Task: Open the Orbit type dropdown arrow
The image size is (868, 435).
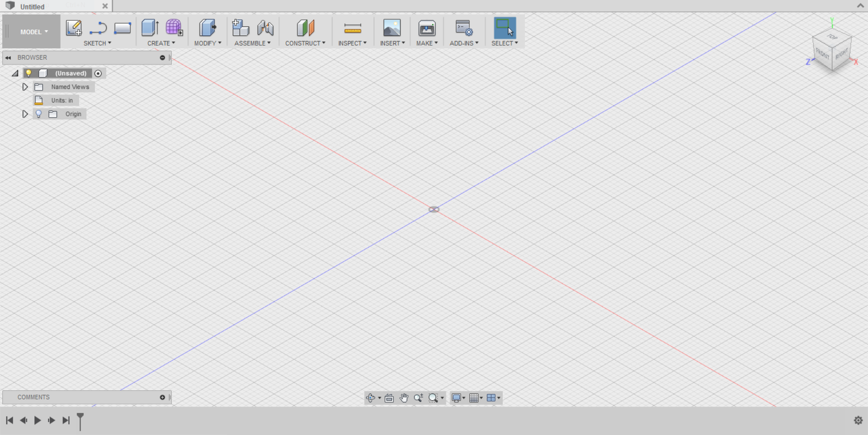Action: point(379,398)
